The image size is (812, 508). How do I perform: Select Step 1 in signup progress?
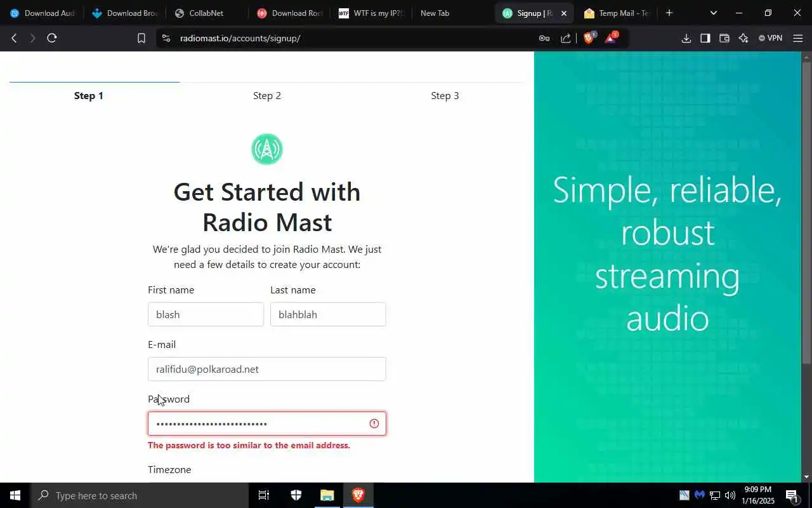[89, 95]
